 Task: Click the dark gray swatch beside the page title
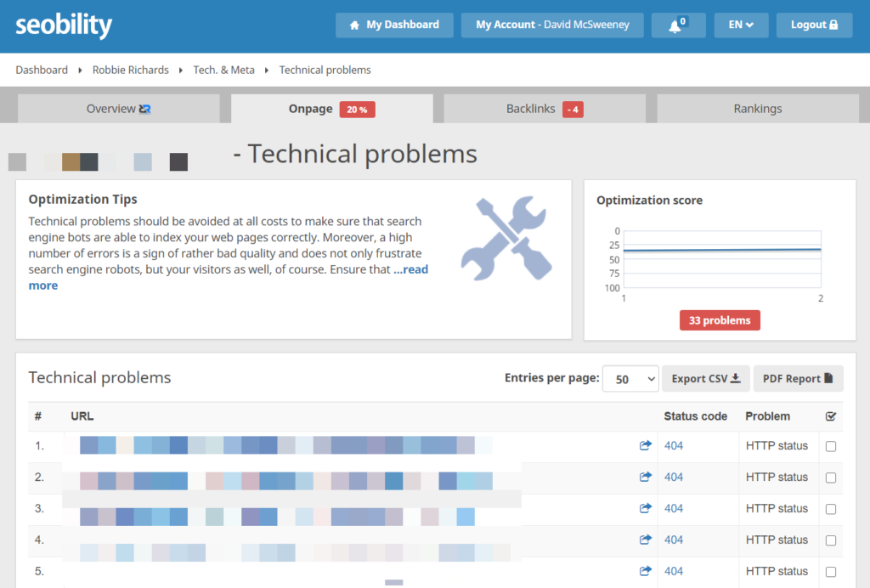pyautogui.click(x=178, y=161)
